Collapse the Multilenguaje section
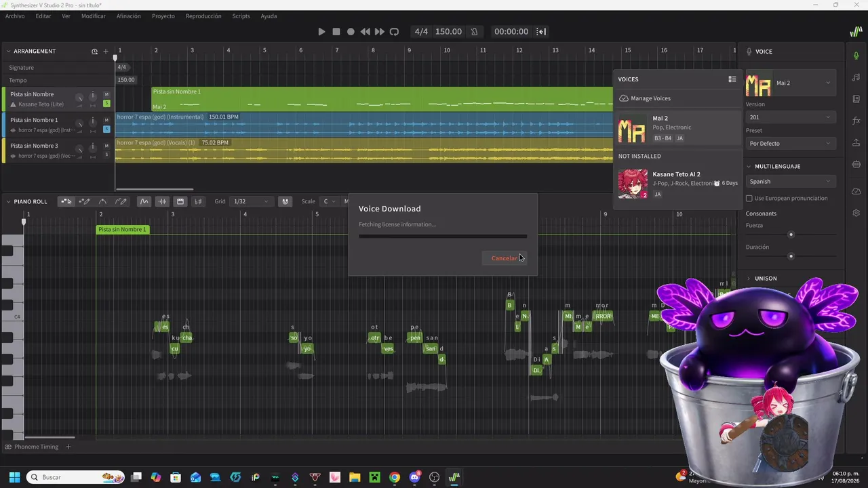This screenshot has height=488, width=868. pos(749,167)
